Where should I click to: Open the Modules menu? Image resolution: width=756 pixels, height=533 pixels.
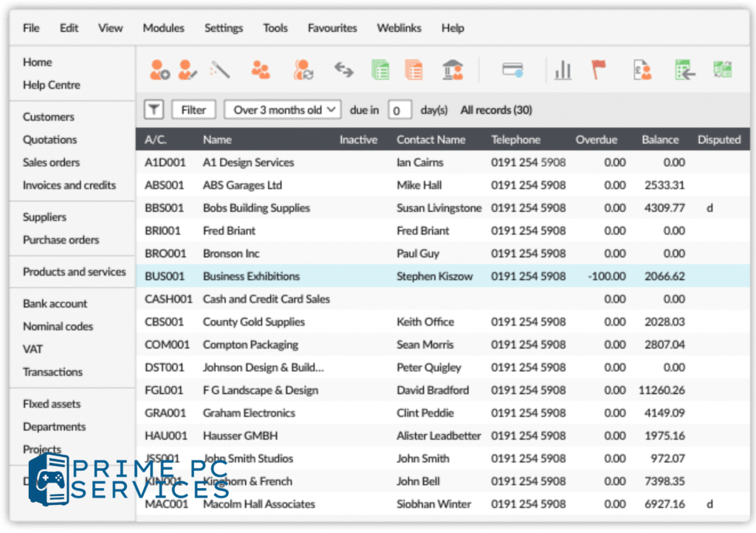click(x=163, y=28)
